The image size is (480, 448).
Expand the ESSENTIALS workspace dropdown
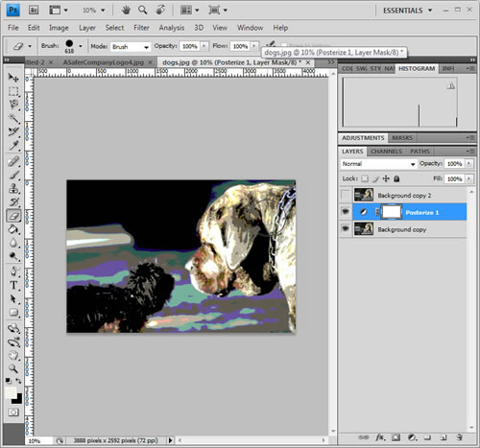coord(408,11)
